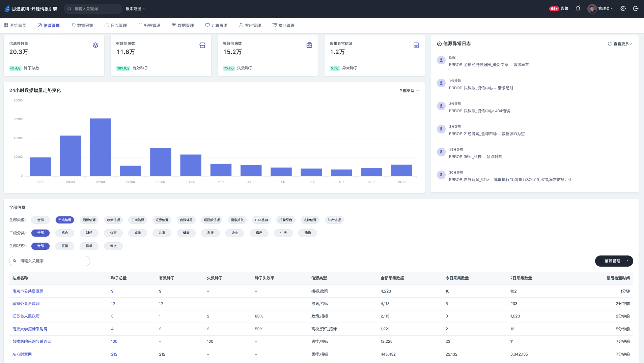Open the 全部类型 chart filter dropdown
Viewport: 644px width, 363px height.
[x=409, y=91]
